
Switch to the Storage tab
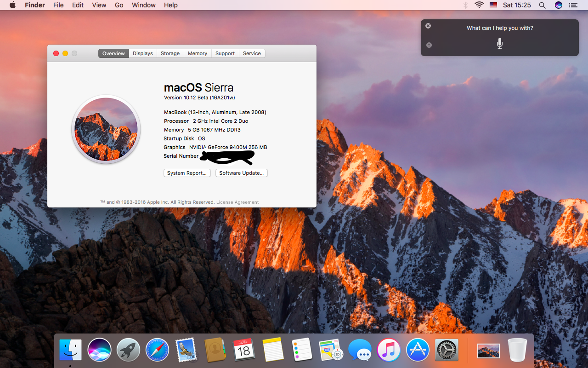point(170,53)
